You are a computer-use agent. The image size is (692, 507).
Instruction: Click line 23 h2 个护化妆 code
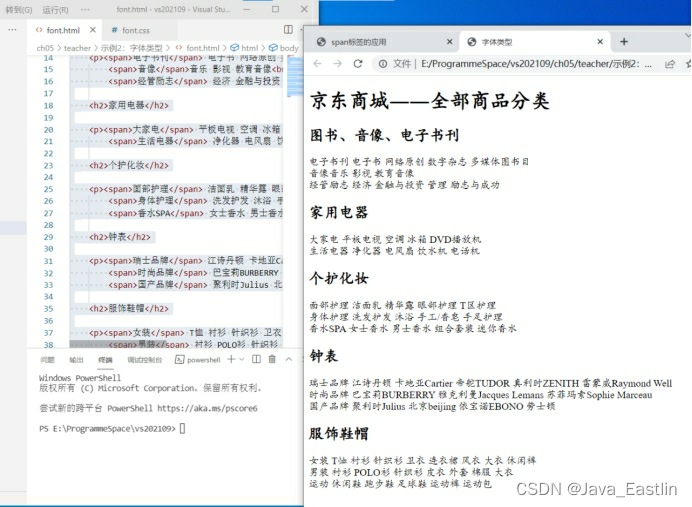[x=129, y=165]
